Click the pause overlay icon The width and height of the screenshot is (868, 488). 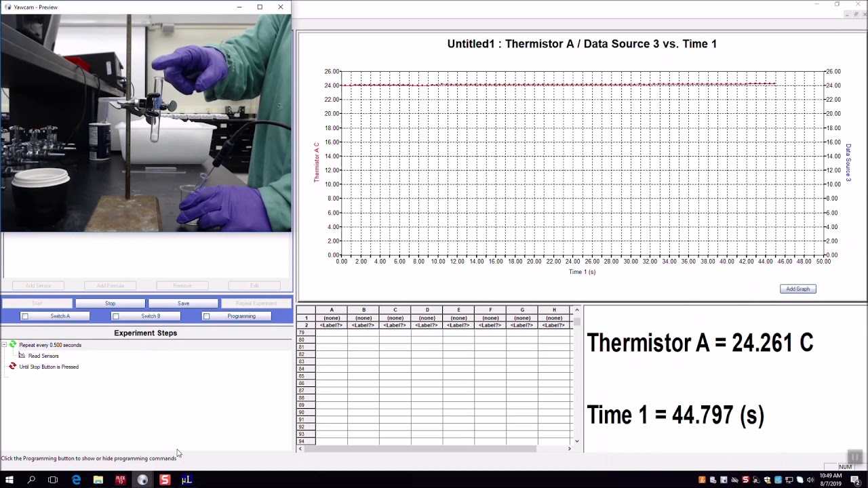(x=854, y=457)
